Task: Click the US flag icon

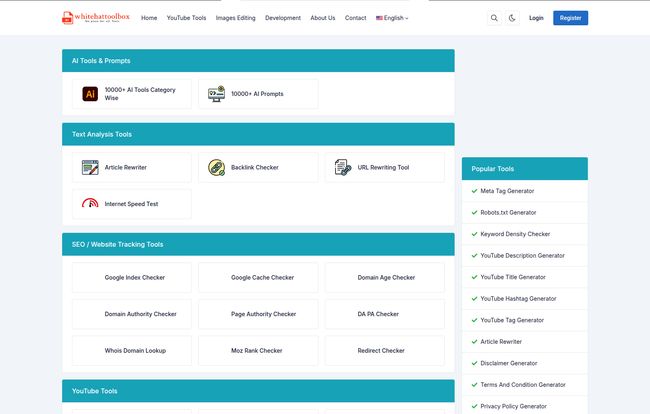Action: [379, 18]
